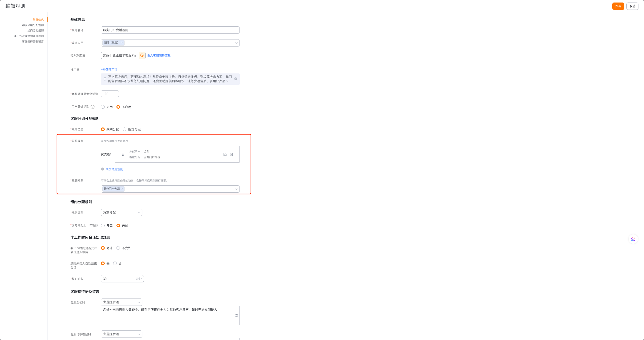Jump to 组内分配规则 section in sidebar
The width and height of the screenshot is (644, 340).
35,30
